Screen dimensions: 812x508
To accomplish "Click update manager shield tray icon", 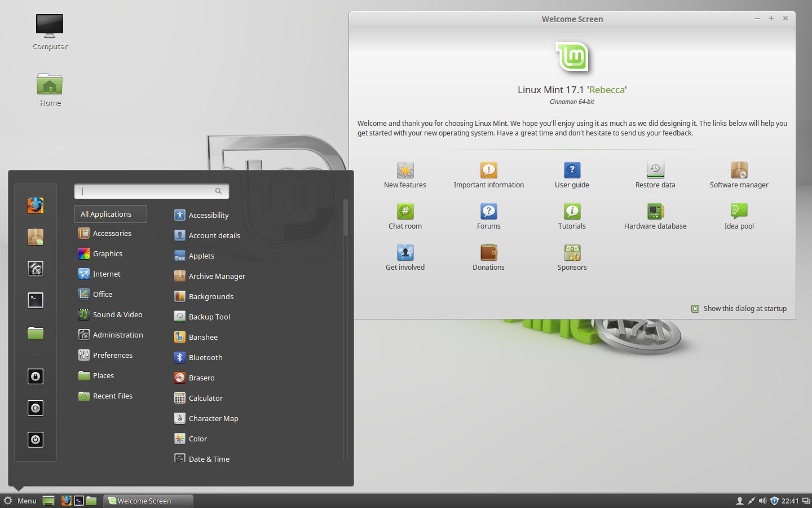I will [774, 501].
